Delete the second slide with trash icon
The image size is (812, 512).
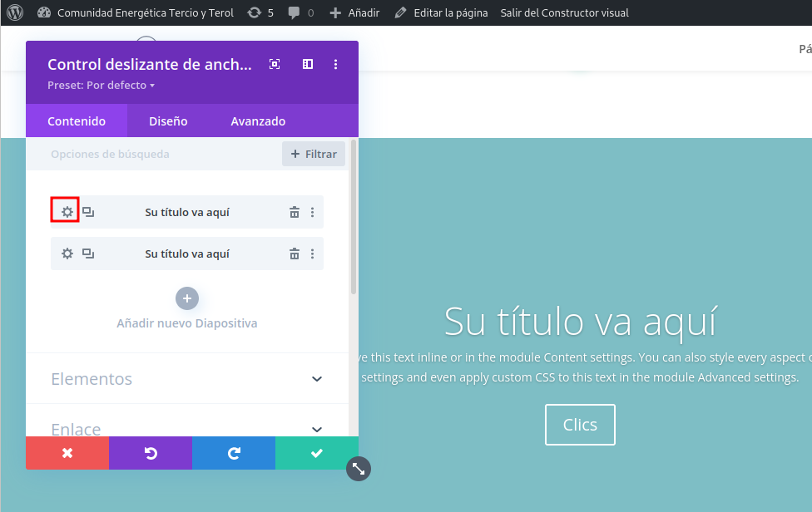click(294, 254)
